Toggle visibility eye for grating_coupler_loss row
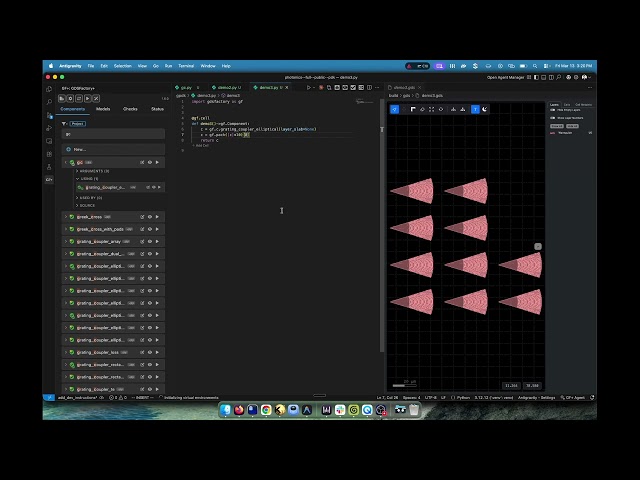 (x=150, y=352)
